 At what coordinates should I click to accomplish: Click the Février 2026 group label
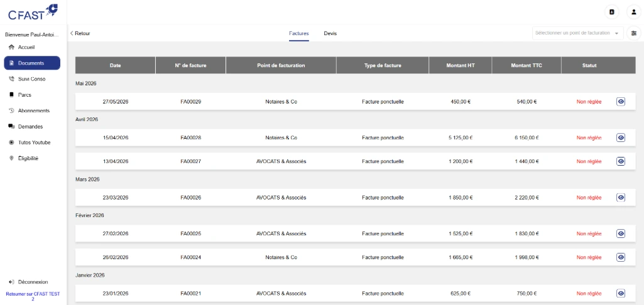coord(90,215)
